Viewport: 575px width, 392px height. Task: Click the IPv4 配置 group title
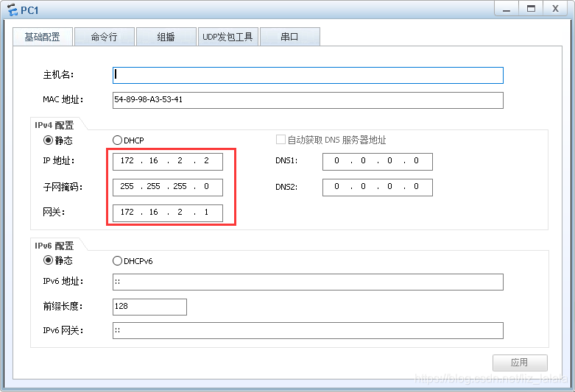(x=54, y=125)
